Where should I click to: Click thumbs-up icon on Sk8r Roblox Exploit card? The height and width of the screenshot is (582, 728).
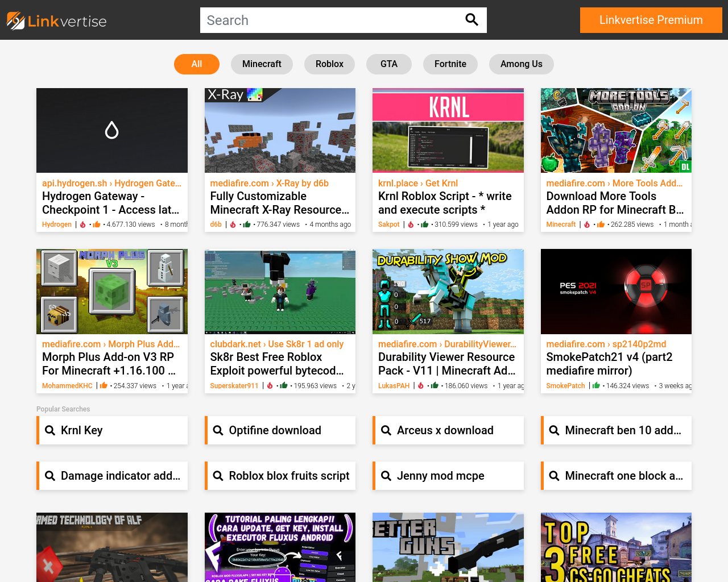pos(284,385)
